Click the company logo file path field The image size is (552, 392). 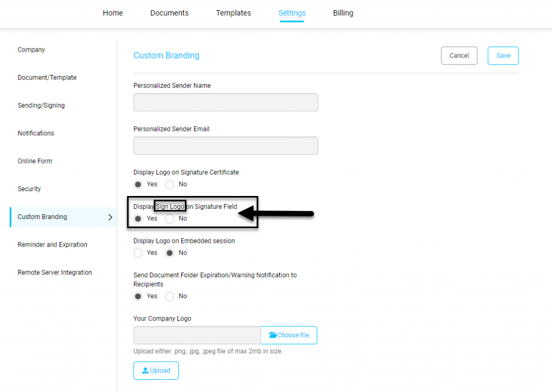tap(197, 335)
